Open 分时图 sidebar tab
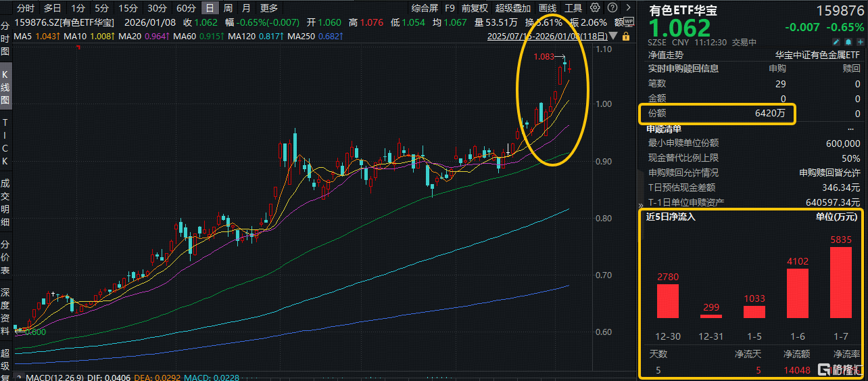Viewport: 868px width, 381px height. (5, 40)
